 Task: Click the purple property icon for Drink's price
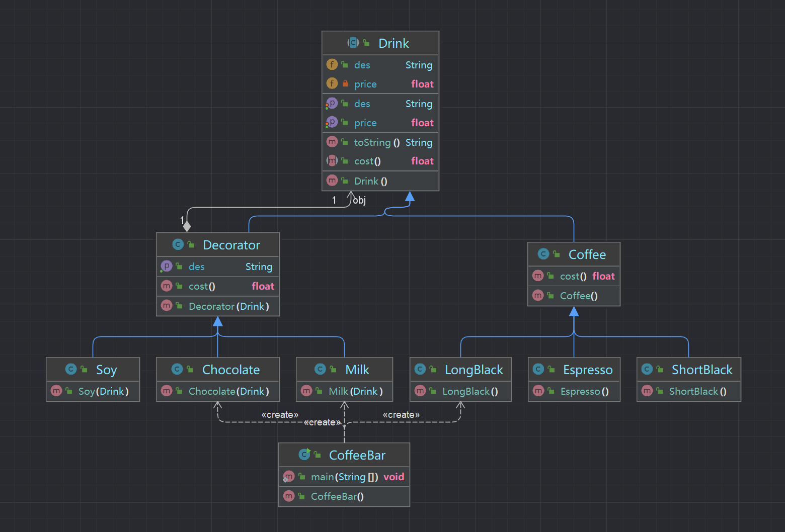(332, 122)
